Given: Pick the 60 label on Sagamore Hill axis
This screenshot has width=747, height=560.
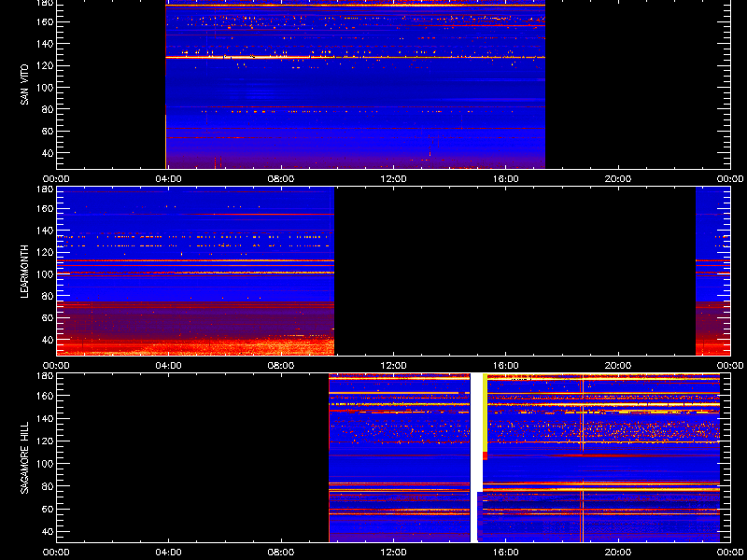Looking at the screenshot, I should coord(48,509).
